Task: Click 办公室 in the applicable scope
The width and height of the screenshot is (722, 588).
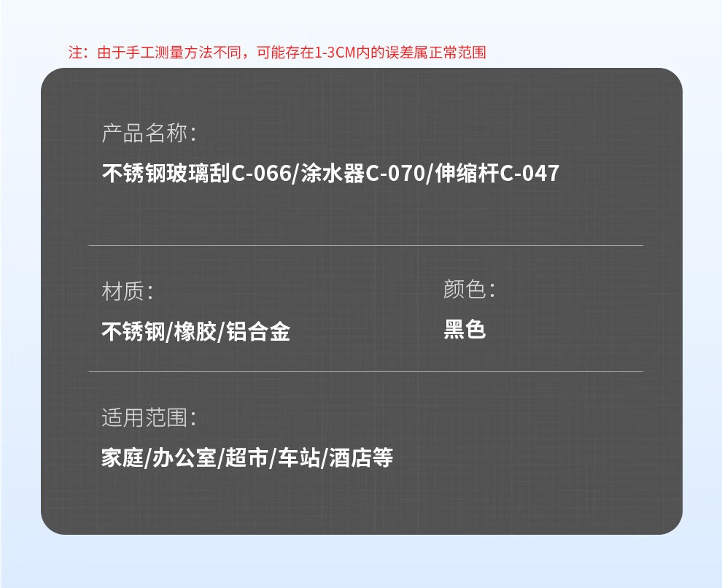Action: click(x=184, y=458)
